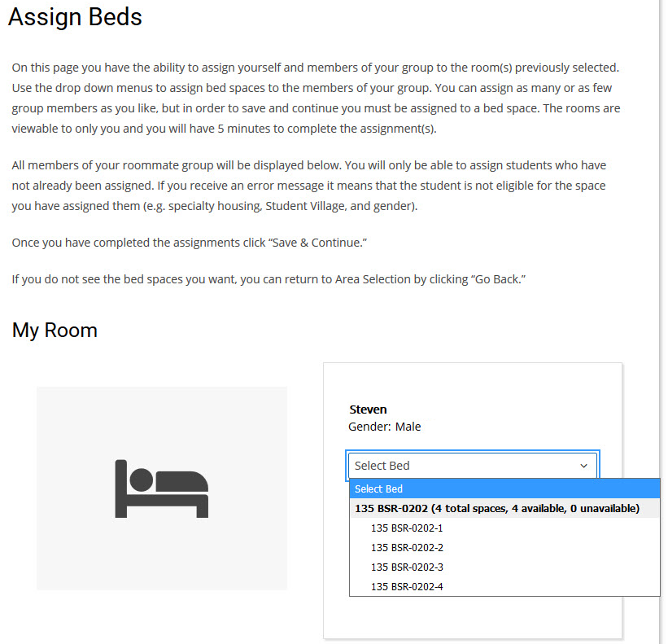Choose bed 135 BSR-0202-4

(x=407, y=587)
